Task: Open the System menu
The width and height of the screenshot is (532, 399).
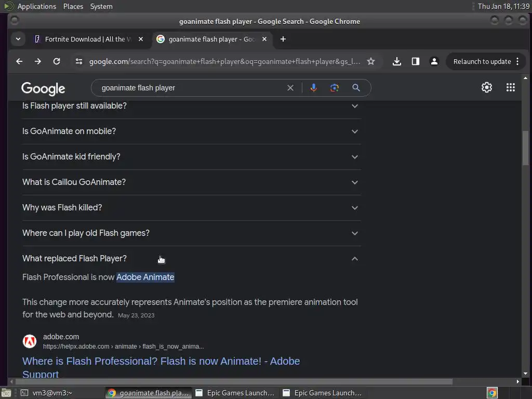Action: click(101, 6)
